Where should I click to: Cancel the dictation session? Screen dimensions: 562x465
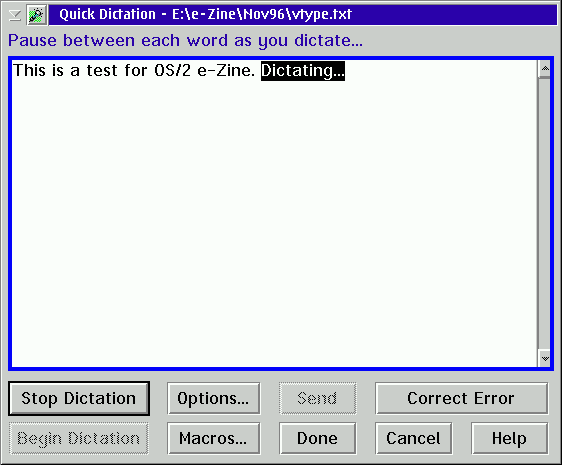pyautogui.click(x=413, y=438)
